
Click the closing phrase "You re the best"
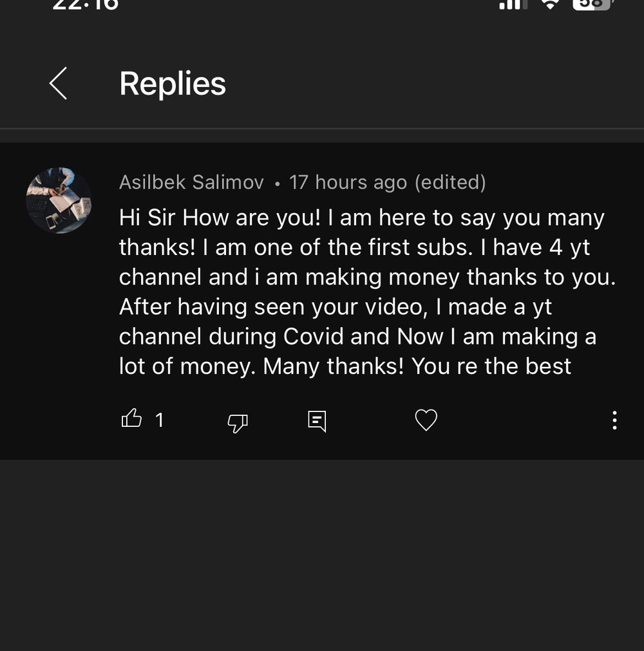491,366
